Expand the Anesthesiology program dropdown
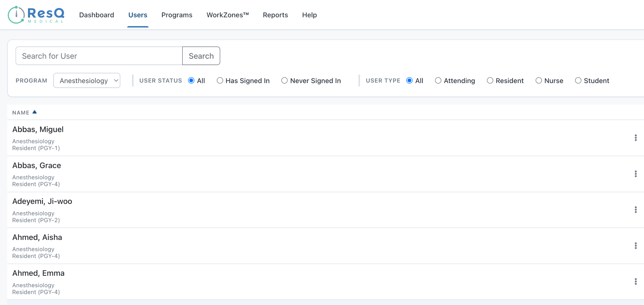The width and height of the screenshot is (644, 305). [87, 81]
